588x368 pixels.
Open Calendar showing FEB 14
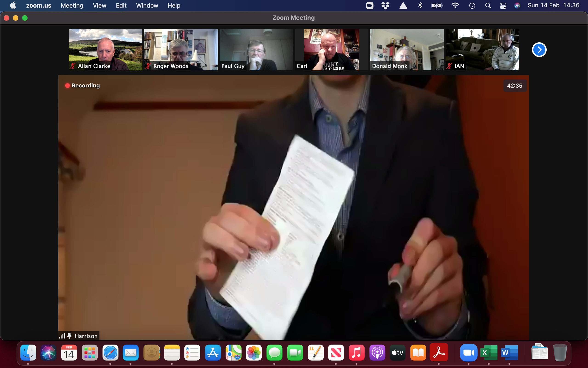click(69, 352)
